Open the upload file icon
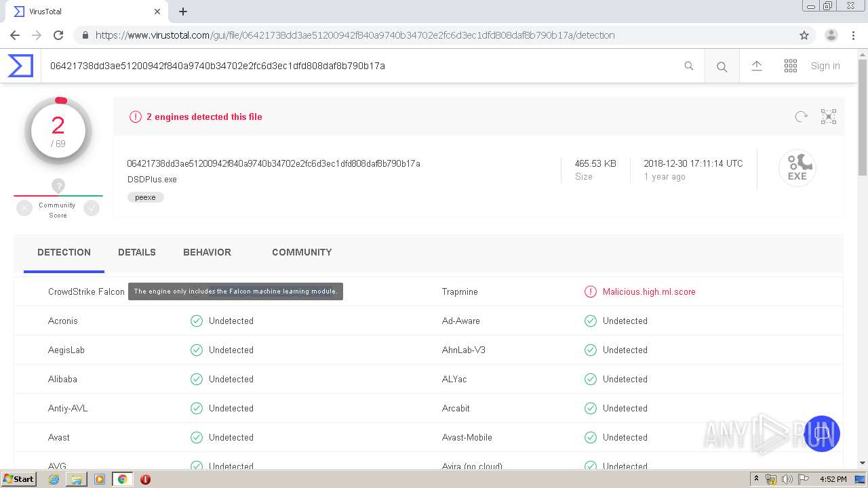This screenshot has height=488, width=868. tap(757, 66)
